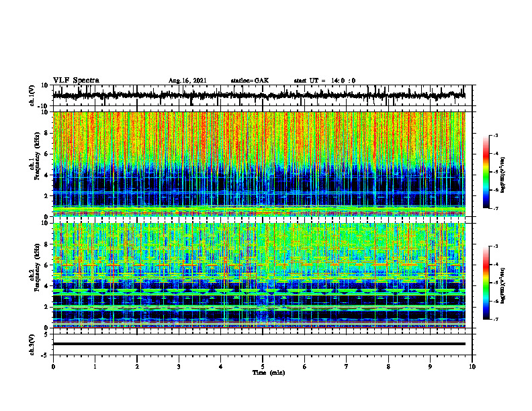Click the log(PSD) unit label beside ch.2 color scale

pos(503,286)
